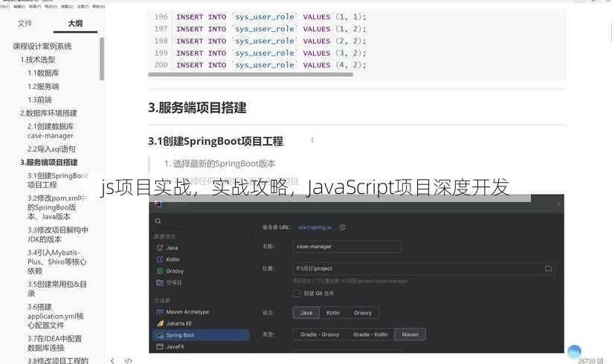This screenshot has height=364, width=612.
Task: Open outline item 3.4引入Mybatis-Plus
Action: tap(57, 261)
